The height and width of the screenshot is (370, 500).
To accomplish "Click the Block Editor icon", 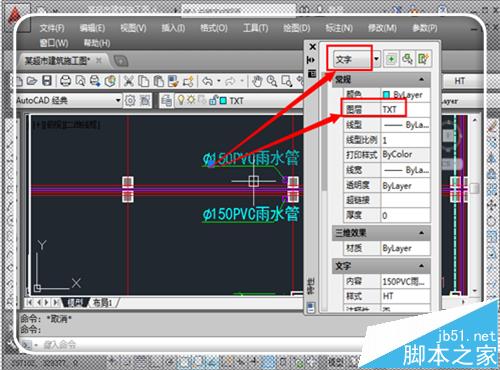I will (x=188, y=81).
